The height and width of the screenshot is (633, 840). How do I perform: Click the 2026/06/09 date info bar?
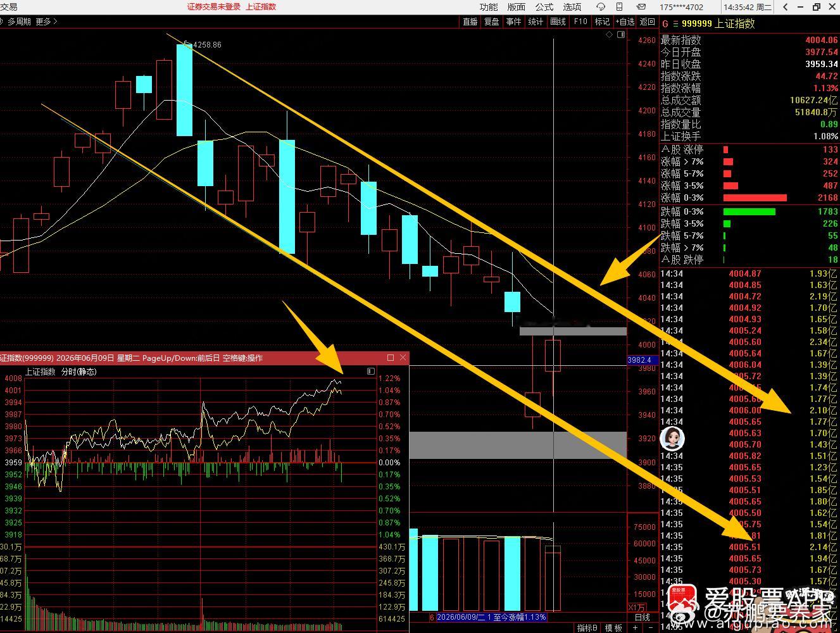point(491,617)
